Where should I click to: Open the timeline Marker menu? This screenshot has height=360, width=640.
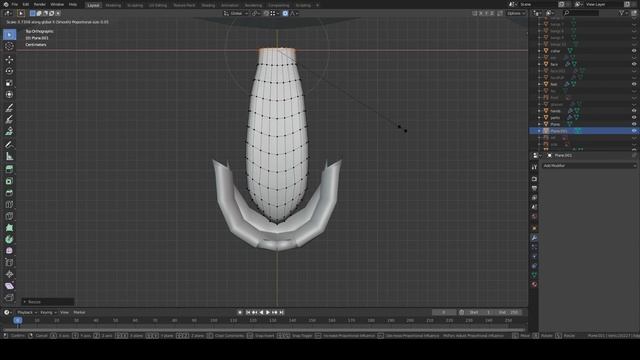coord(79,312)
